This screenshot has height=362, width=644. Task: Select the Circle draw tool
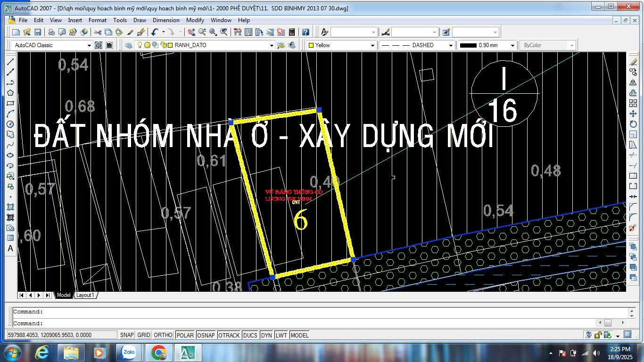tap(10, 124)
